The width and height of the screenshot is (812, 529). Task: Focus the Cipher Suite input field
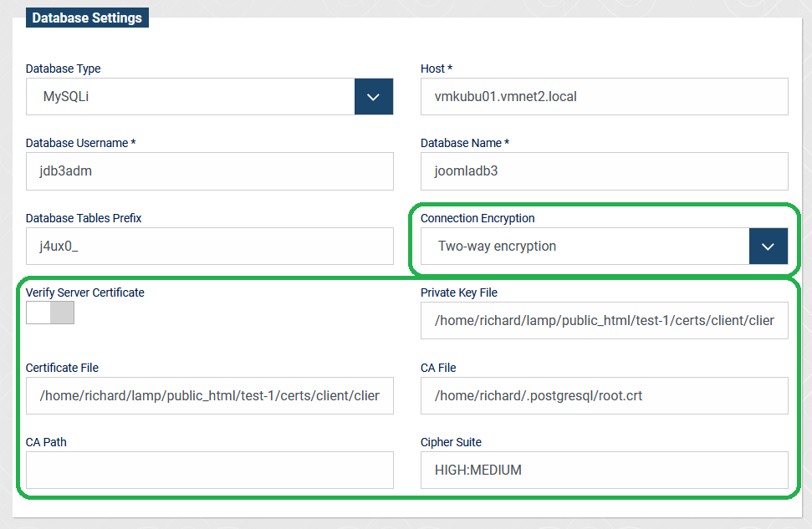point(605,470)
